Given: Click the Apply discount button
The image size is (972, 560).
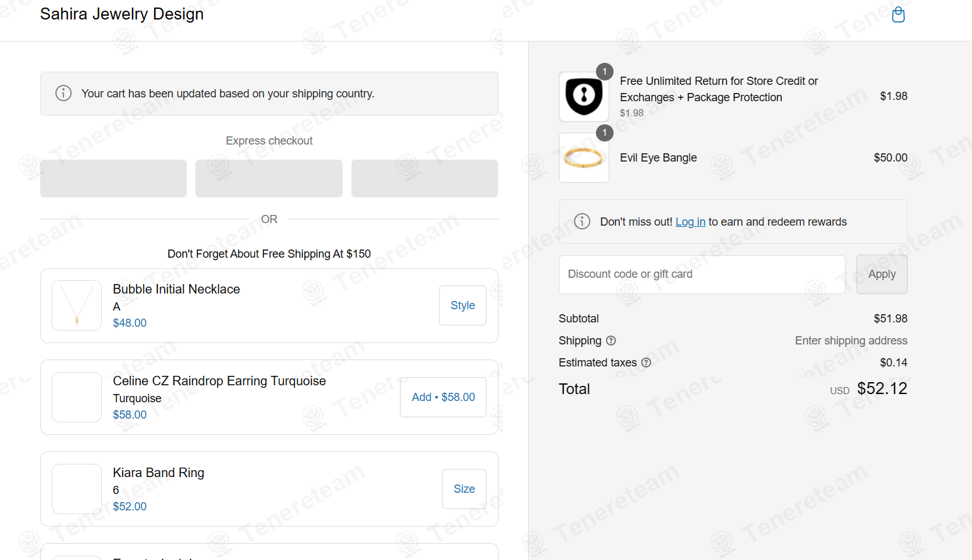Looking at the screenshot, I should pyautogui.click(x=881, y=274).
